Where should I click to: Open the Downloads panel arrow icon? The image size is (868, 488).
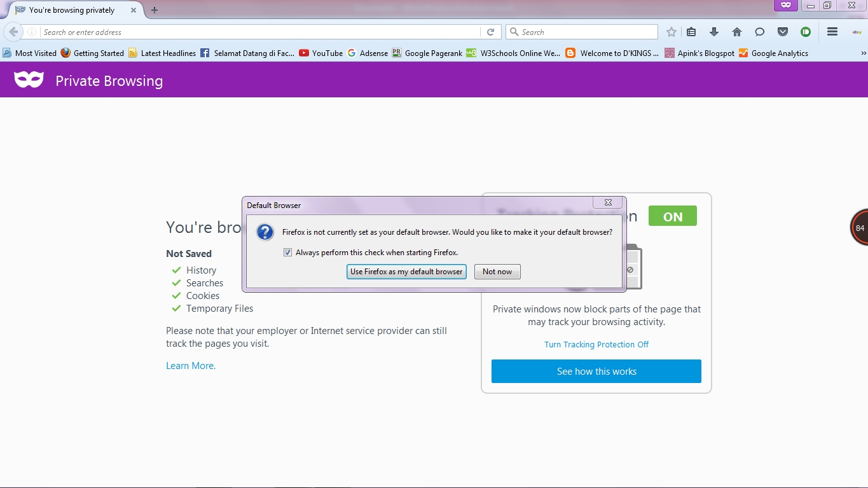click(713, 31)
